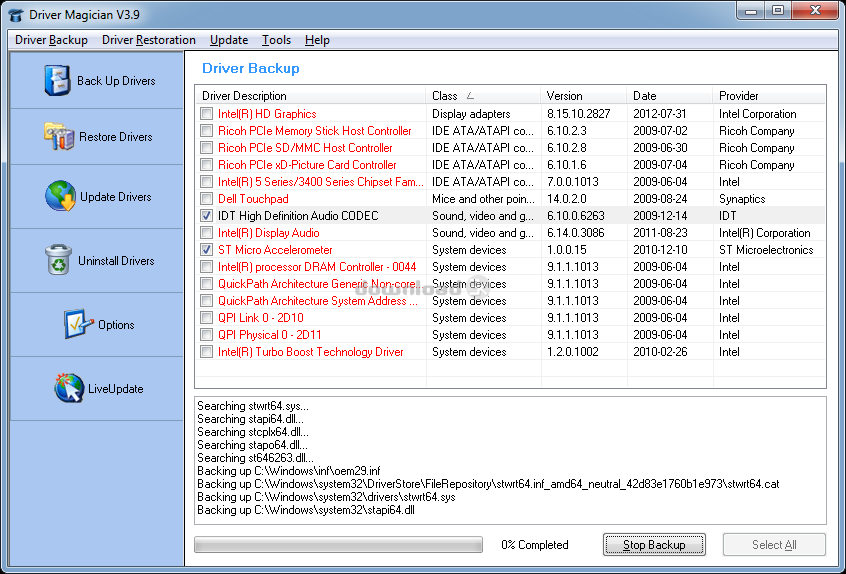The width and height of the screenshot is (846, 574).
Task: Tick the QPI Physical 0 - 2D11 checkbox
Action: pos(206,334)
